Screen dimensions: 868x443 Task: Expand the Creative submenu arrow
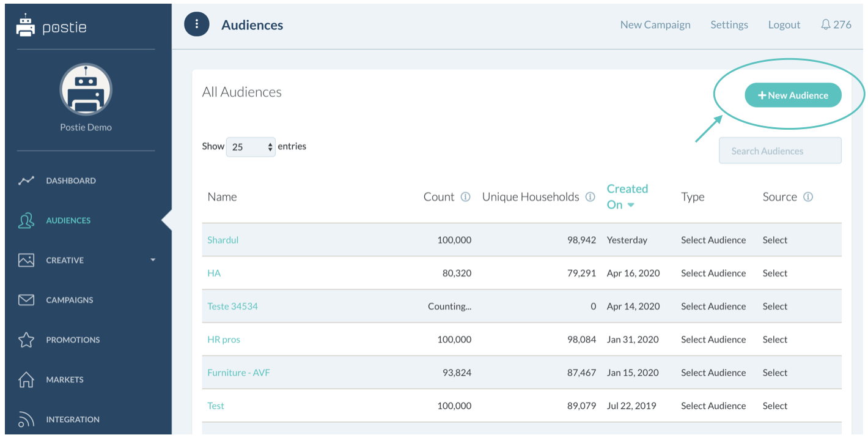click(153, 260)
